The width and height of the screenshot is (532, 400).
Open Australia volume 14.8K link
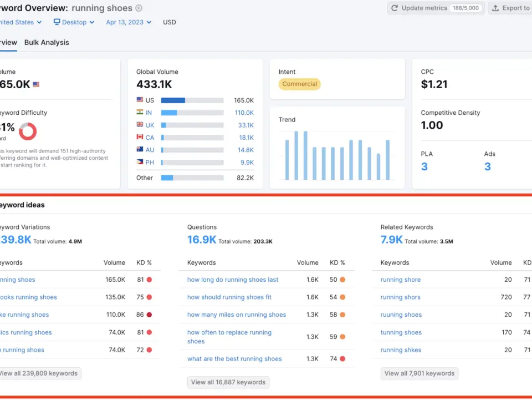pos(245,150)
